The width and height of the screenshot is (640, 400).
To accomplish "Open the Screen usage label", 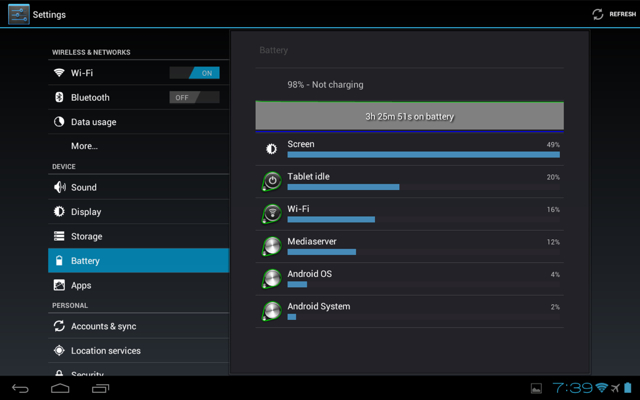I will point(301,144).
